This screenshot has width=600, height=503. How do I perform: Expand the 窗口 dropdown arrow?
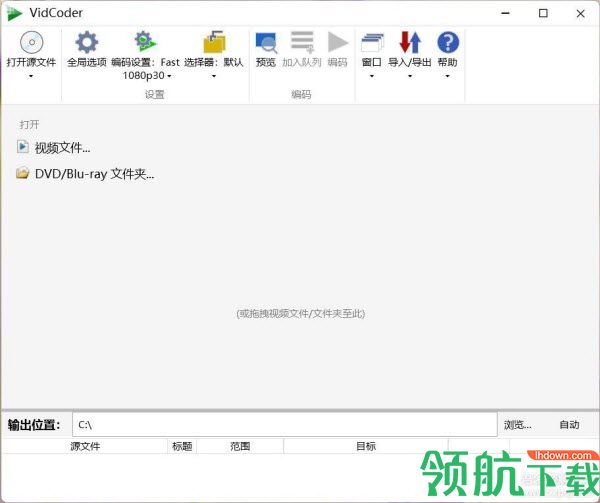pos(372,76)
